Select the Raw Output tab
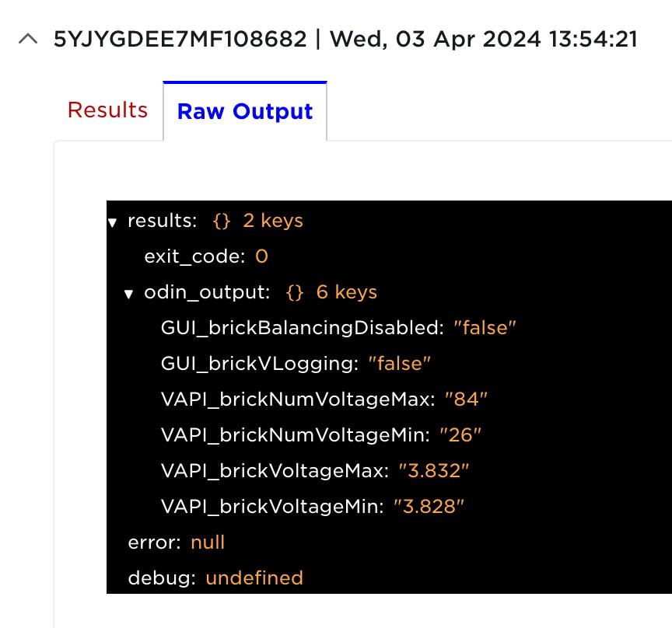This screenshot has height=628, width=672. 245,111
